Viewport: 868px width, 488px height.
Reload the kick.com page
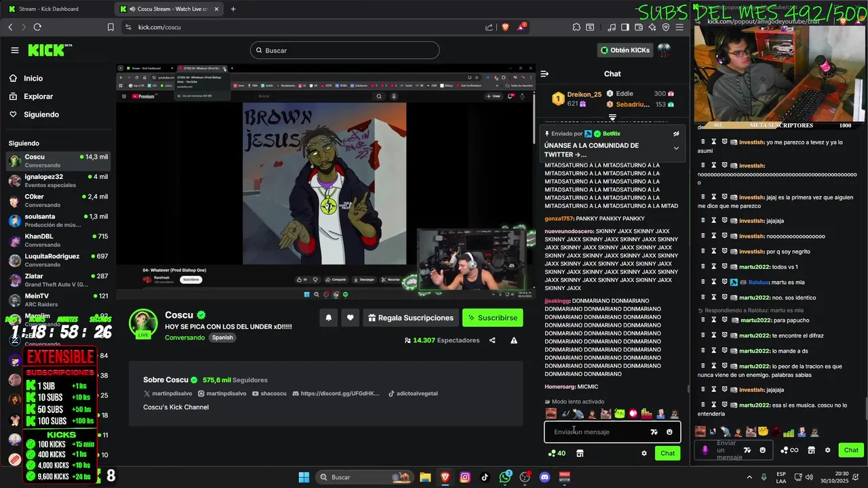(x=37, y=27)
